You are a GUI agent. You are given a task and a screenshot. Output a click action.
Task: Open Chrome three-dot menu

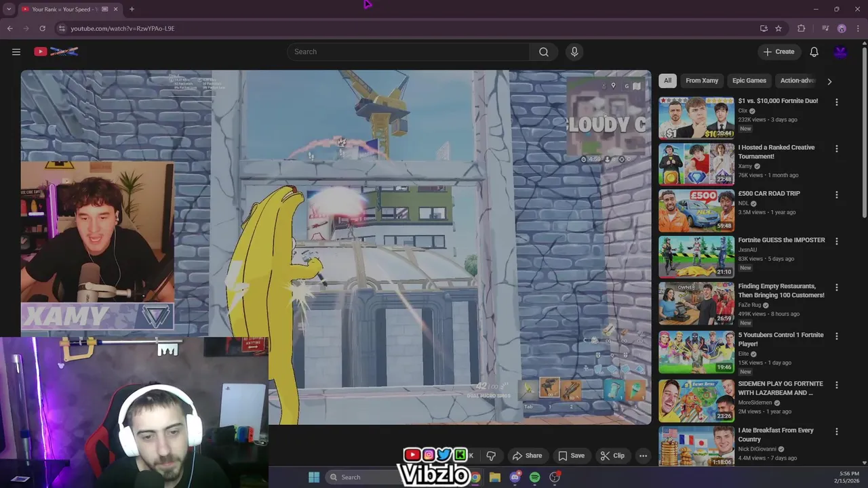click(x=858, y=28)
